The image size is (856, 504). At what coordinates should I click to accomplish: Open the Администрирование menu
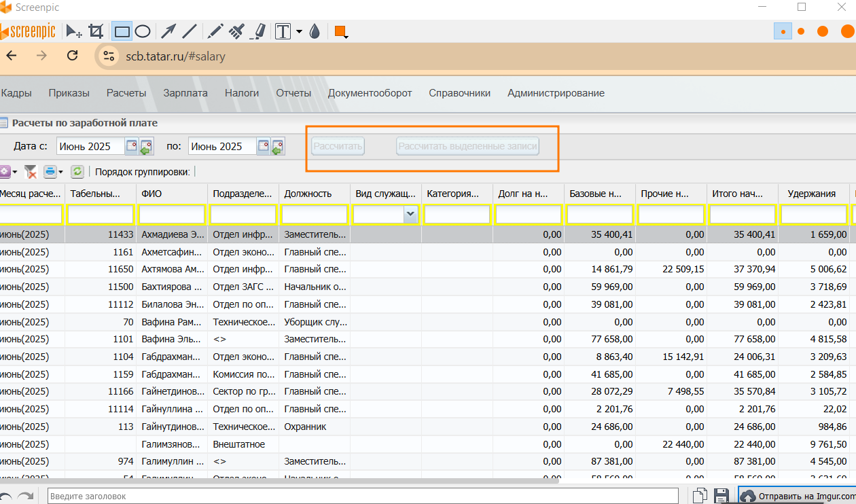tap(556, 93)
